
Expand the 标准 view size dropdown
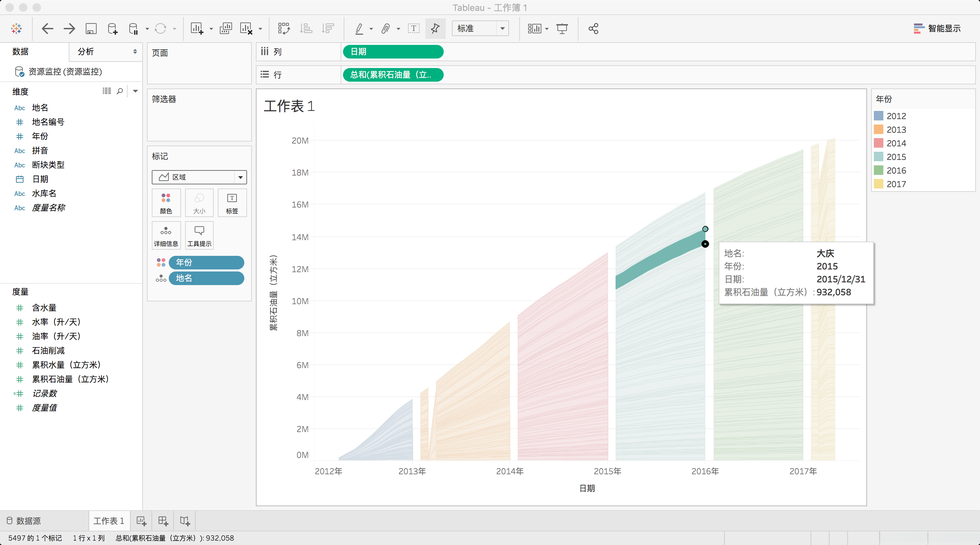[x=502, y=29]
